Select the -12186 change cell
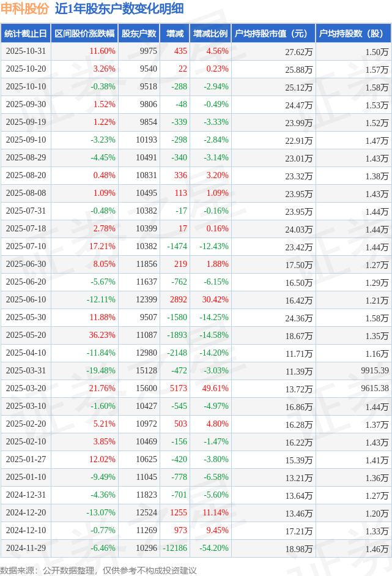Image resolution: width=392 pixels, height=576 pixels. pyautogui.click(x=174, y=548)
